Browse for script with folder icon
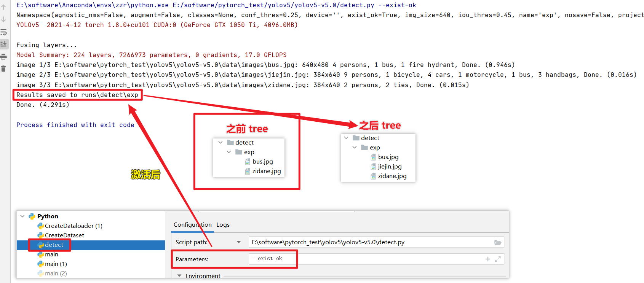 point(498,242)
